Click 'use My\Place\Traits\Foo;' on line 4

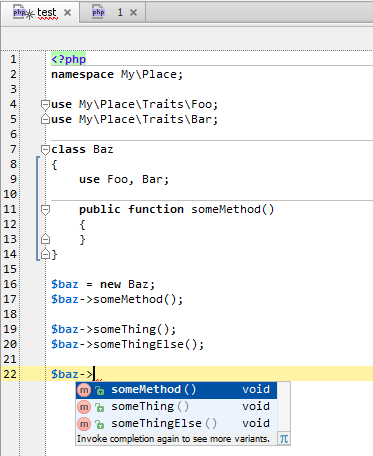coord(134,104)
